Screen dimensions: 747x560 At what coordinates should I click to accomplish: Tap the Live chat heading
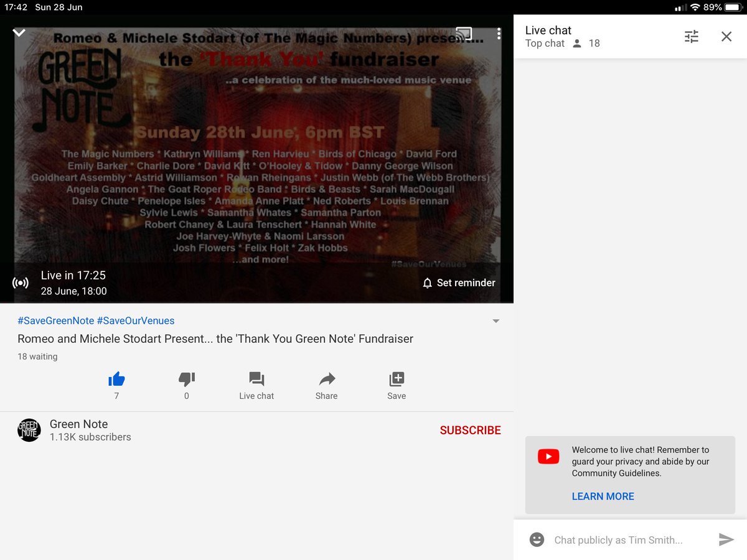click(548, 30)
